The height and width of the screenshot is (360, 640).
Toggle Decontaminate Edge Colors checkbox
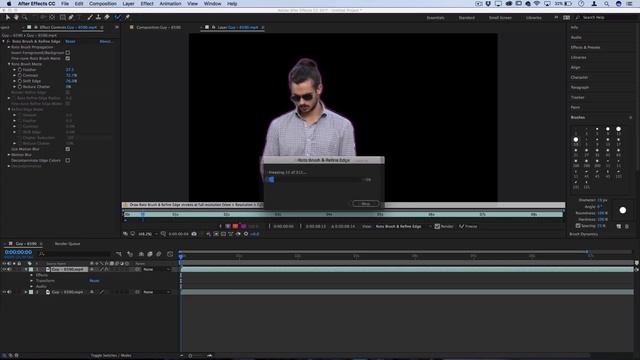[68, 160]
